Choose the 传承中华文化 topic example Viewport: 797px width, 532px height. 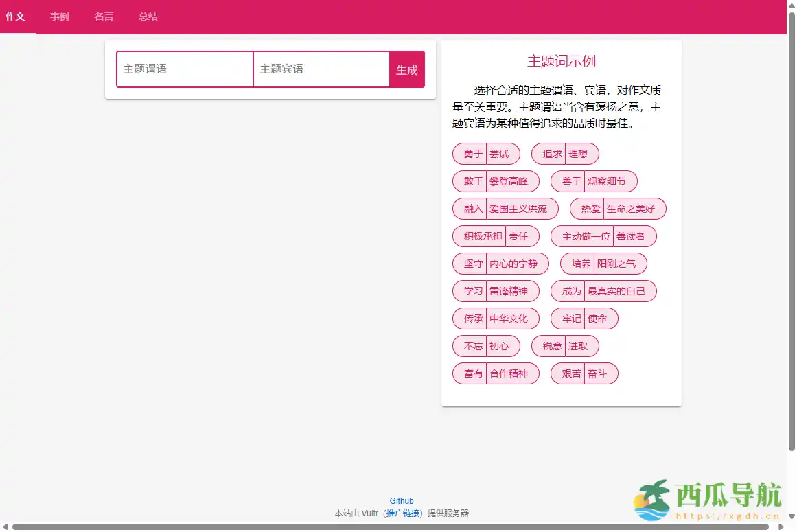click(495, 318)
